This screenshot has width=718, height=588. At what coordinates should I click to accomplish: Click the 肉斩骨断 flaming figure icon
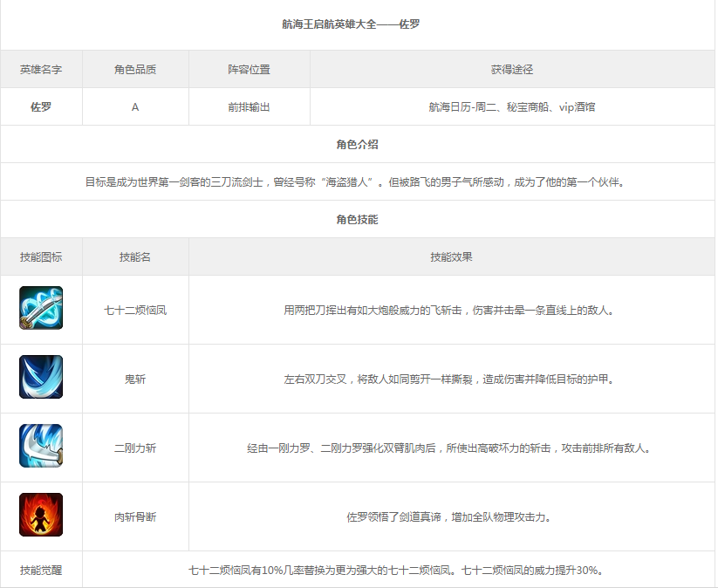coord(41,515)
